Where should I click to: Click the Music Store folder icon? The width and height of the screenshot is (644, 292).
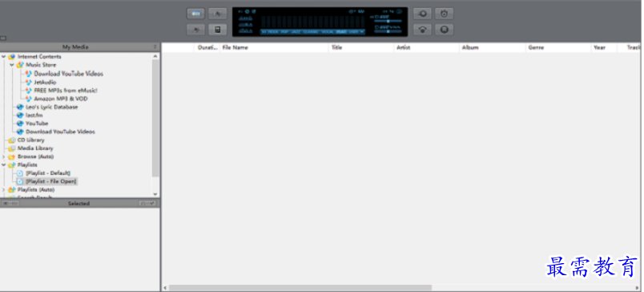coord(20,65)
